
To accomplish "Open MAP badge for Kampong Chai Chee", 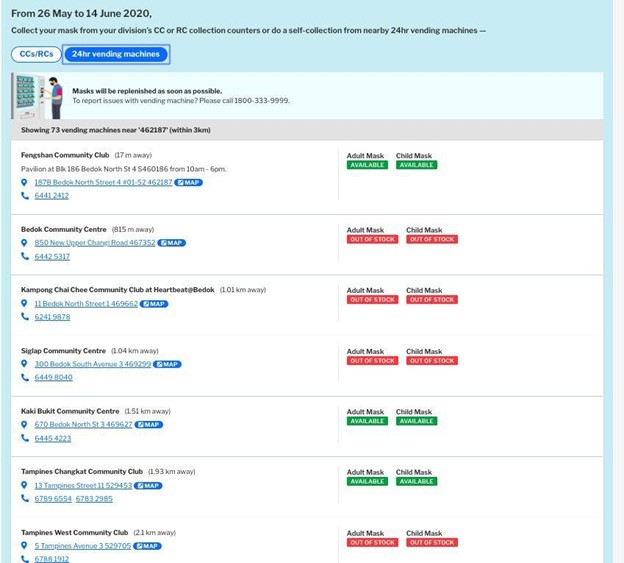I will pos(154,304).
